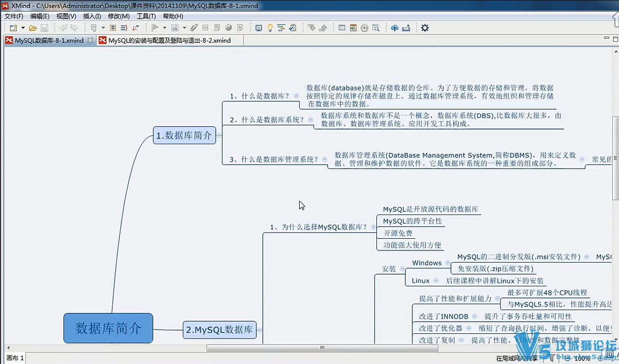Screen dimensions: 619x364
Task: Collapse the 'Linux' topic node
Action: pyautogui.click(x=436, y=281)
